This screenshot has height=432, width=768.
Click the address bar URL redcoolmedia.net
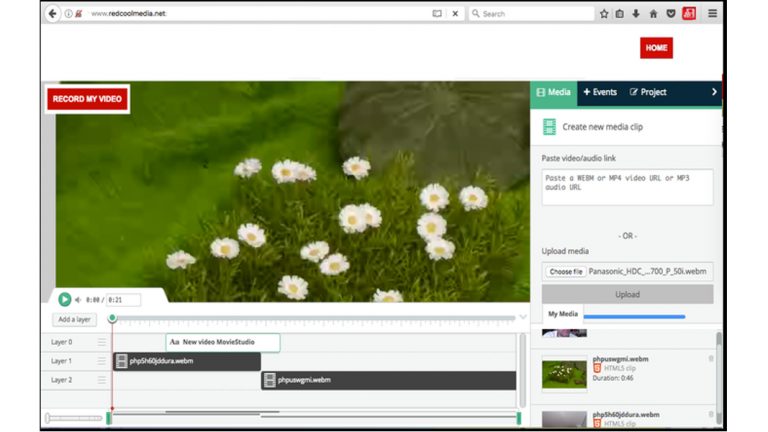(x=128, y=14)
